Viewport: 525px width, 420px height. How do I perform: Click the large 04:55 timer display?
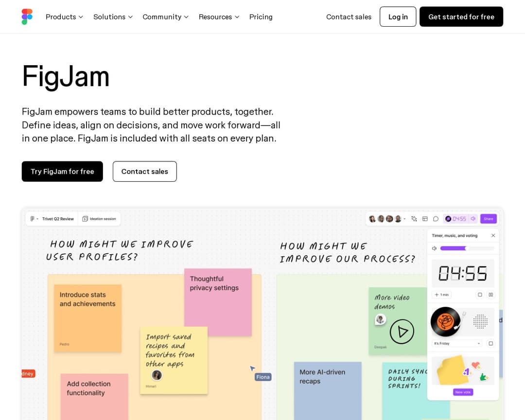click(x=463, y=273)
